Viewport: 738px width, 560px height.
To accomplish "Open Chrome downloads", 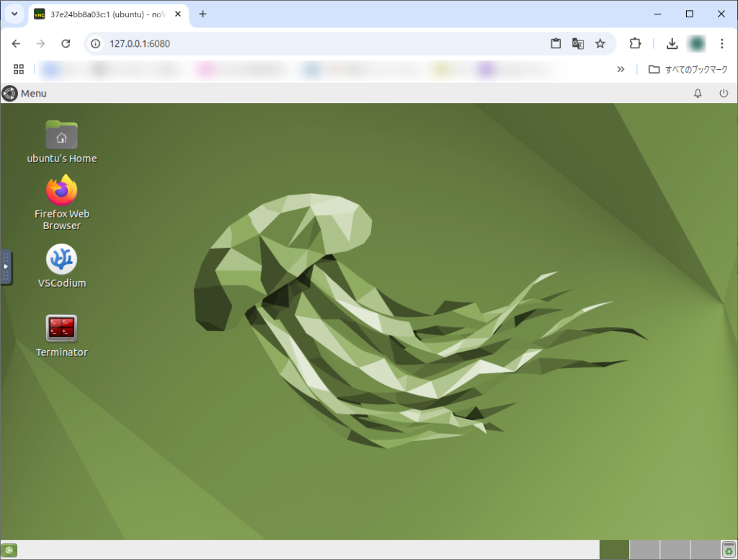I will [672, 44].
